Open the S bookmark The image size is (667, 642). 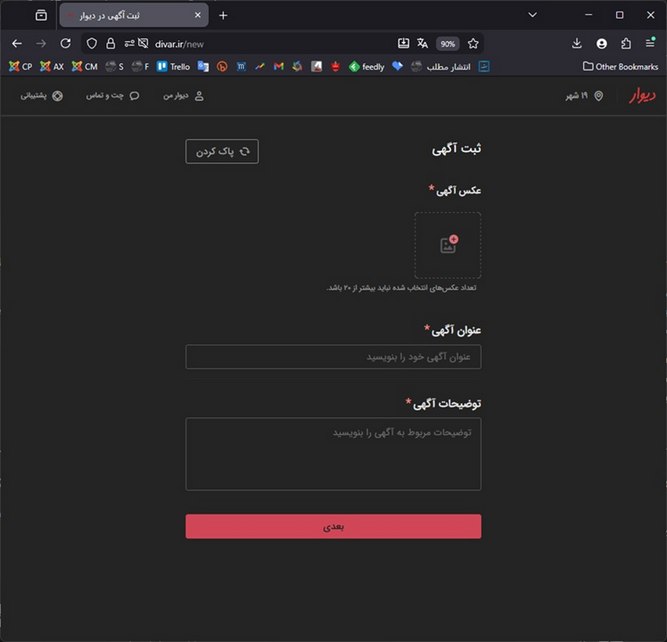[114, 66]
